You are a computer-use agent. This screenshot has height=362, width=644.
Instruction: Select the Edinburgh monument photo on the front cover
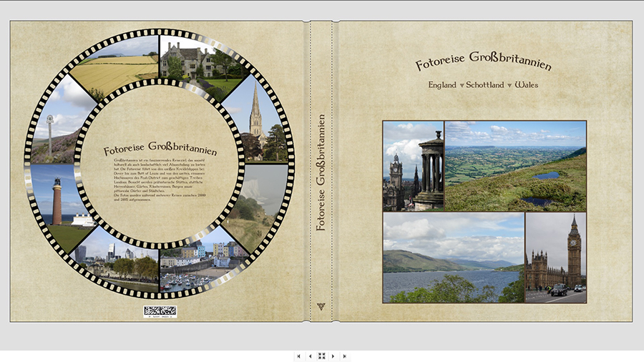(413, 166)
